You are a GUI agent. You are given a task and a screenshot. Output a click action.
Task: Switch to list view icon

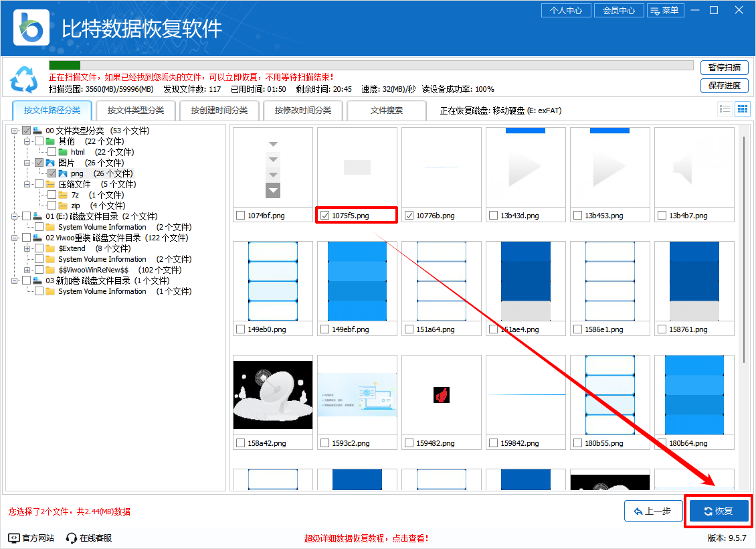tap(725, 109)
